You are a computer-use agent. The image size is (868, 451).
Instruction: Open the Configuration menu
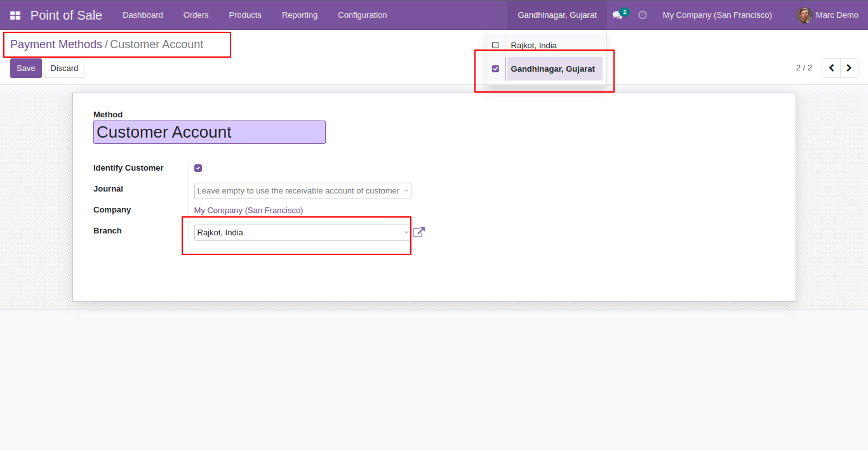coord(363,15)
